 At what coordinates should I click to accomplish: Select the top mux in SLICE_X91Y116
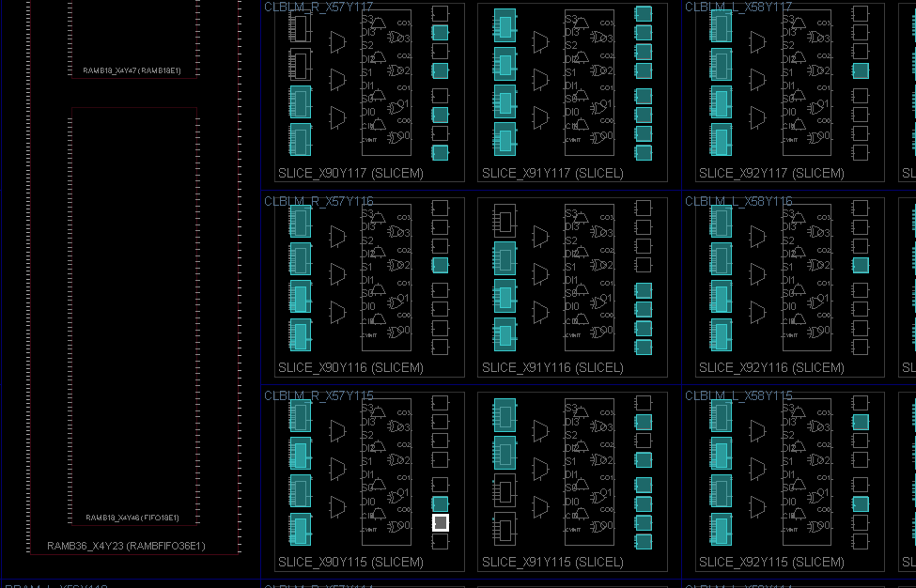coord(541,237)
